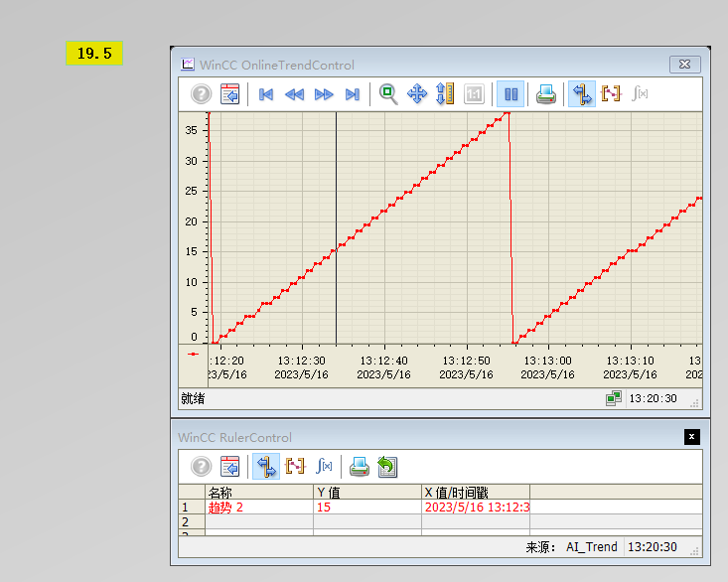Select the move trend area tool
Image resolution: width=728 pixels, height=582 pixels.
[x=417, y=94]
